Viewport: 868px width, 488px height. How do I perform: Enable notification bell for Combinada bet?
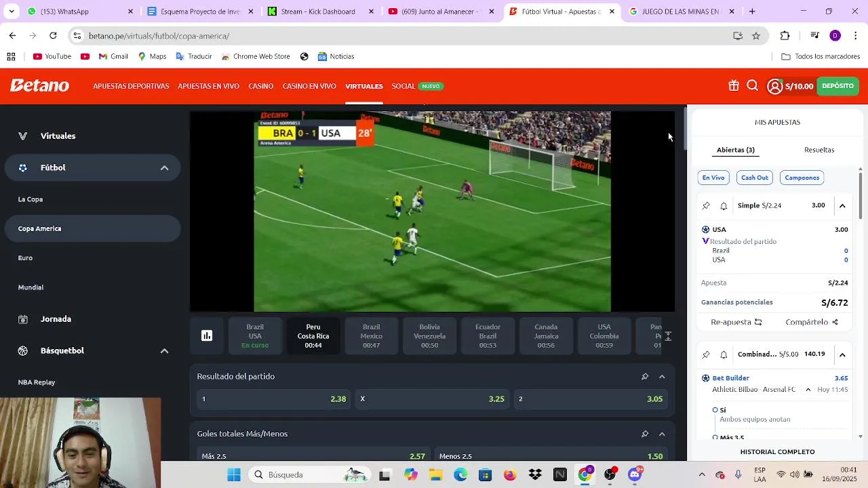coord(724,354)
